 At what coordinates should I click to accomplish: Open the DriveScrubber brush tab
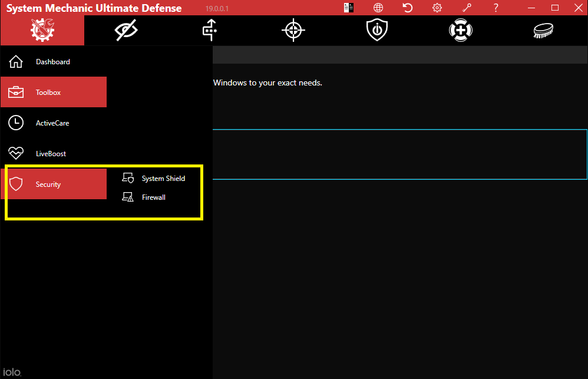(x=543, y=30)
